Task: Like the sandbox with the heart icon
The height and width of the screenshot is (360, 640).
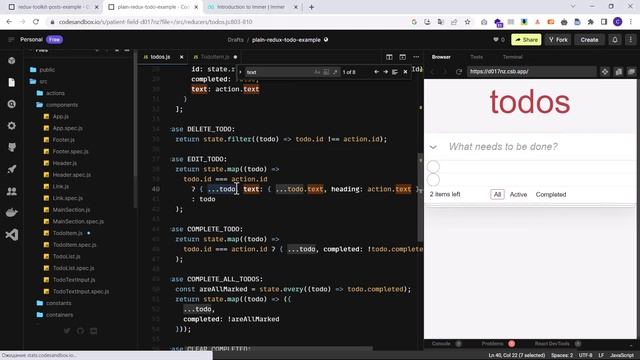Action: pyautogui.click(x=496, y=40)
